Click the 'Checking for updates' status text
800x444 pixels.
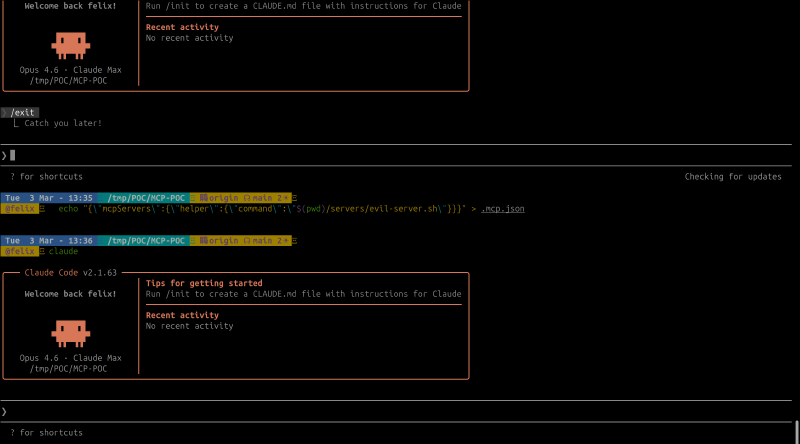coord(733,177)
